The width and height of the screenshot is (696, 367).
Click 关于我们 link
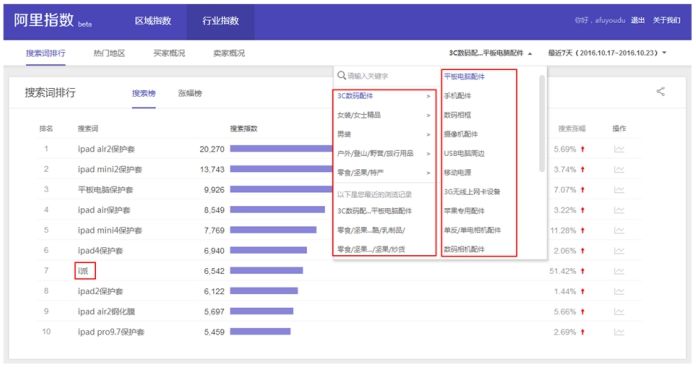click(x=666, y=20)
